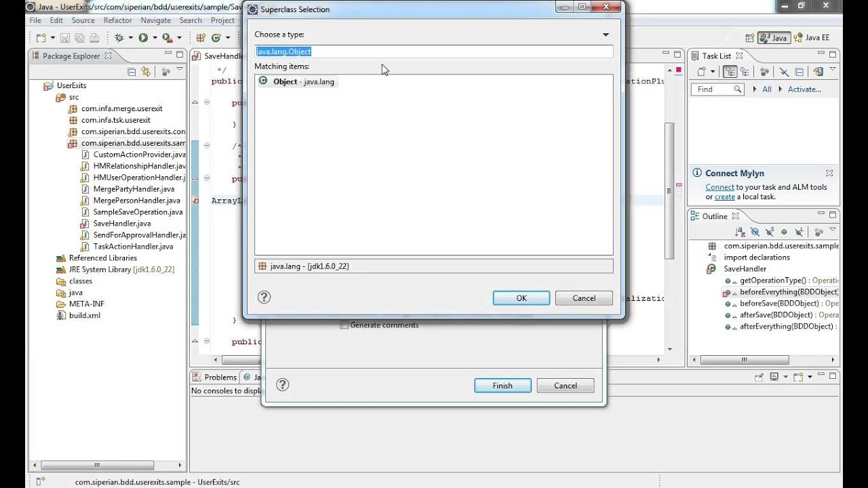Switch to Java EE perspective
Viewport: 868px width, 488px height.
coord(811,38)
